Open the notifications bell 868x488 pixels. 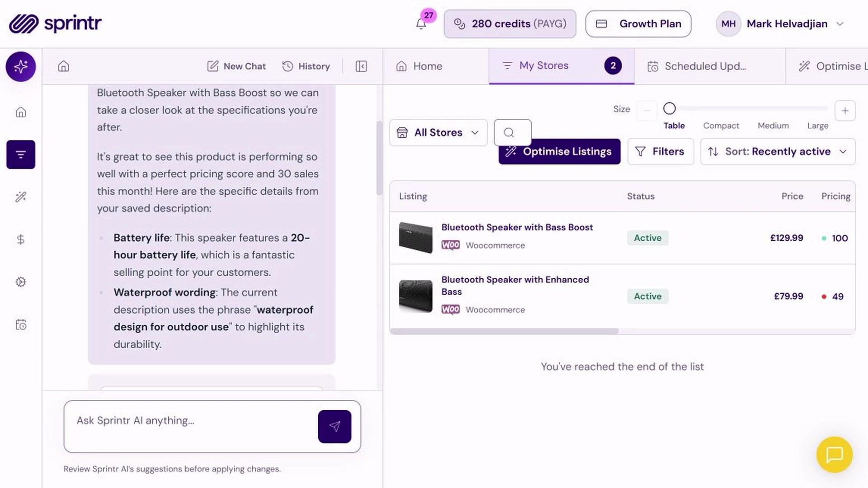click(x=421, y=24)
